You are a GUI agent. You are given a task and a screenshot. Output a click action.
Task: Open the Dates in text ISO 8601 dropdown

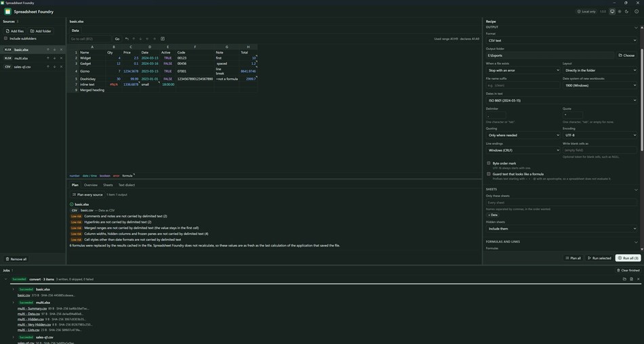561,100
